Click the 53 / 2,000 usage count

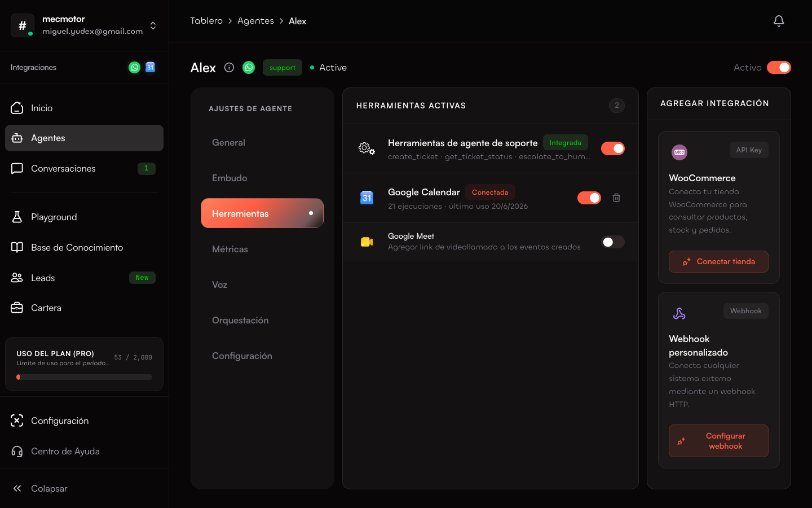pos(133,357)
